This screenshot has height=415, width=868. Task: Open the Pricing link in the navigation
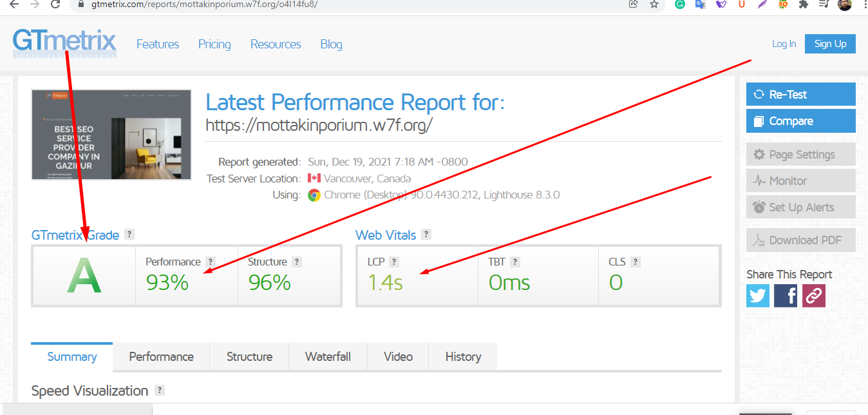click(x=214, y=44)
